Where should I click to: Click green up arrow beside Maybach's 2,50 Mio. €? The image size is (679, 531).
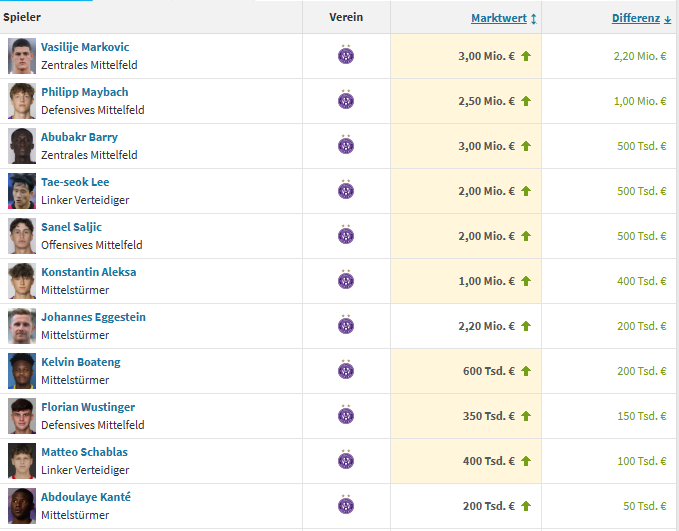point(526,101)
